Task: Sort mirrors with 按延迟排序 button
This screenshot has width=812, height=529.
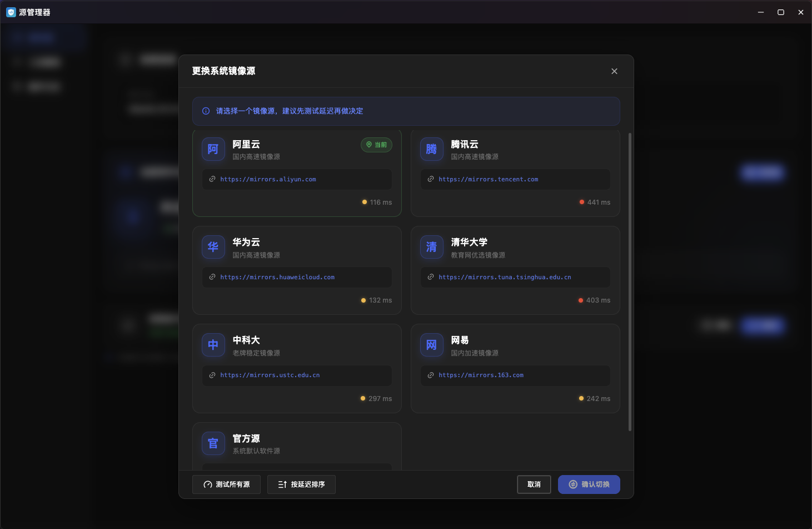Action: click(x=301, y=484)
